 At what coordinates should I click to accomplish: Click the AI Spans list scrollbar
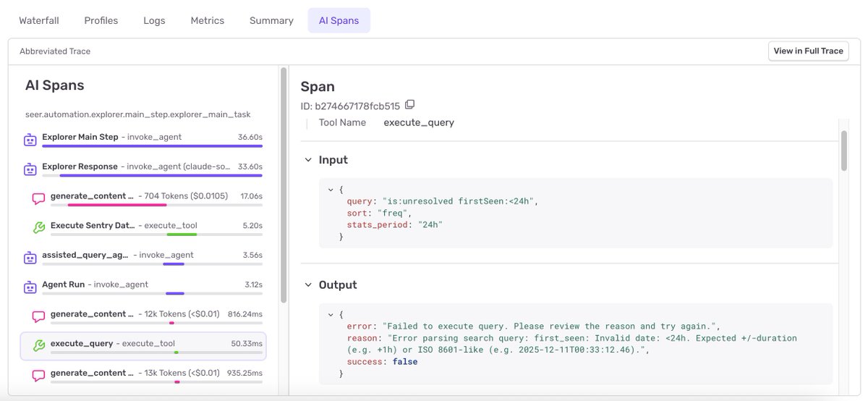[x=284, y=185]
